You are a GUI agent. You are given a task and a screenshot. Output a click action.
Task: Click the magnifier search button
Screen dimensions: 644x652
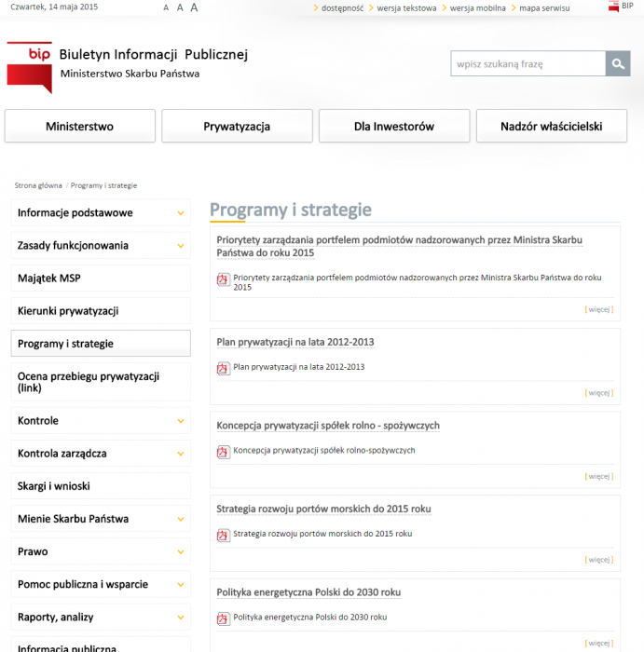tap(618, 63)
